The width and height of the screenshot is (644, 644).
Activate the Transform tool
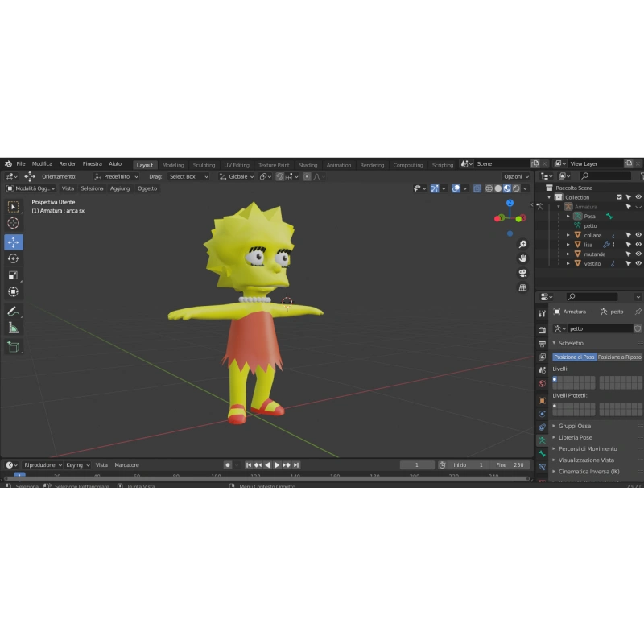tap(14, 291)
